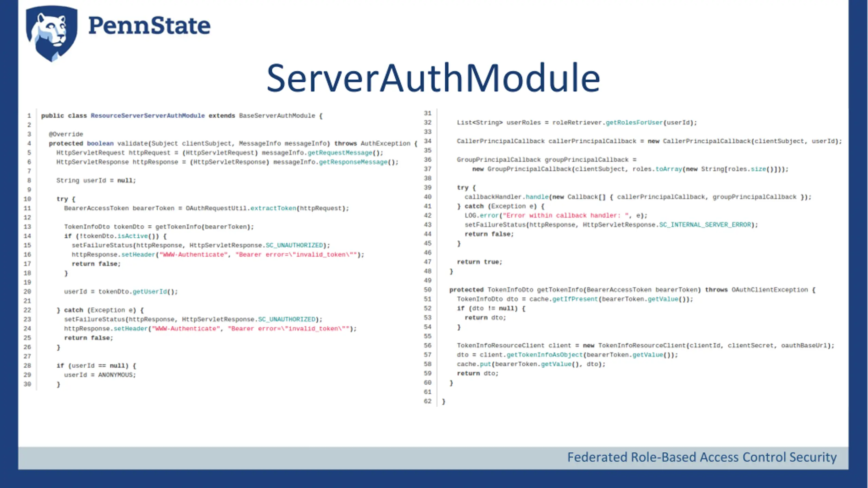868x488 pixels.
Task: Click SC_UNAUTHORIZED constant on line 23
Action: (x=287, y=320)
